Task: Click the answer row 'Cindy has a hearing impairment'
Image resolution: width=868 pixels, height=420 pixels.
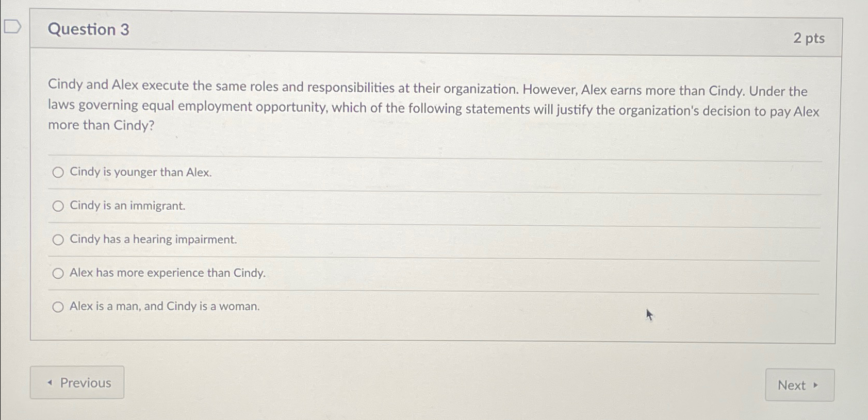Action: coord(152,239)
